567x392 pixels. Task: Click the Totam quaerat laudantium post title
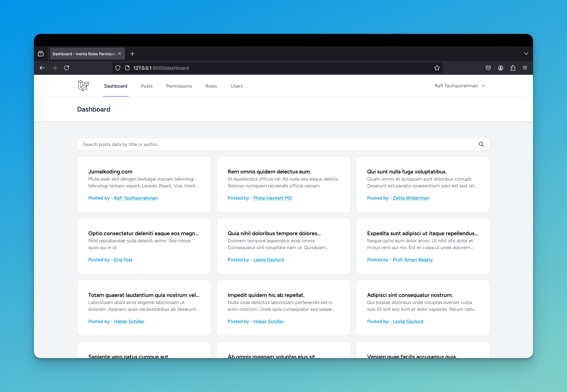coord(144,295)
